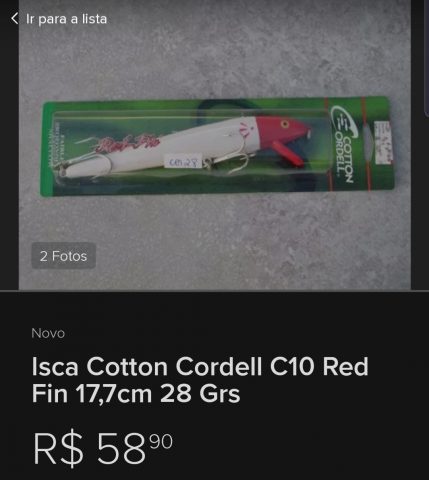Click the fine print on package left end
The width and height of the screenshot is (429, 480).
point(57,147)
